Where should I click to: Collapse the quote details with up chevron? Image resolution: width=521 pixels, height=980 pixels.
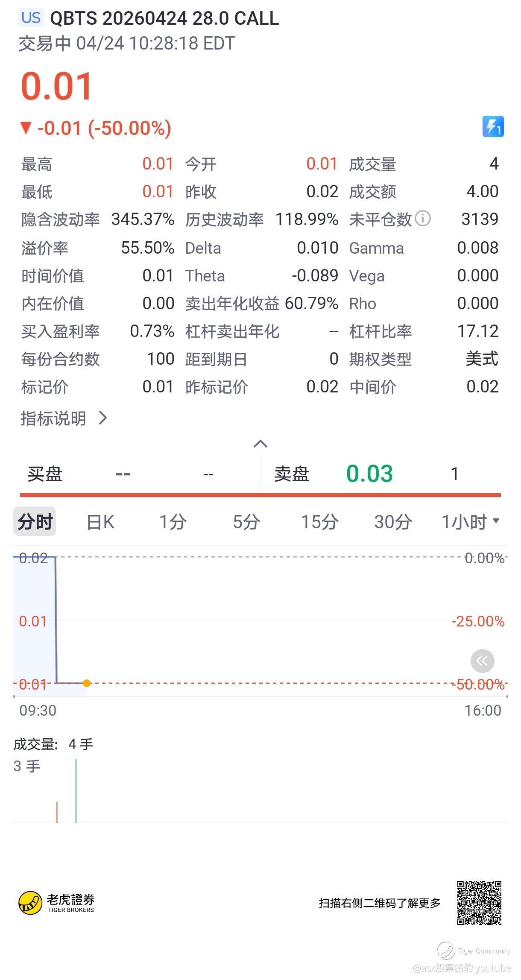pos(260,444)
